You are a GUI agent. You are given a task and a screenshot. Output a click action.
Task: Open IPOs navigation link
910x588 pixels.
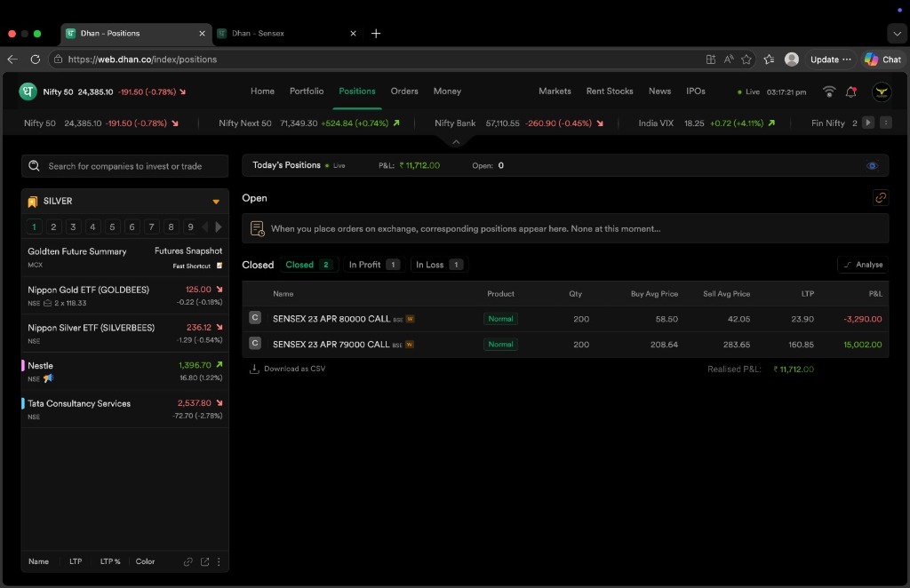click(x=696, y=91)
